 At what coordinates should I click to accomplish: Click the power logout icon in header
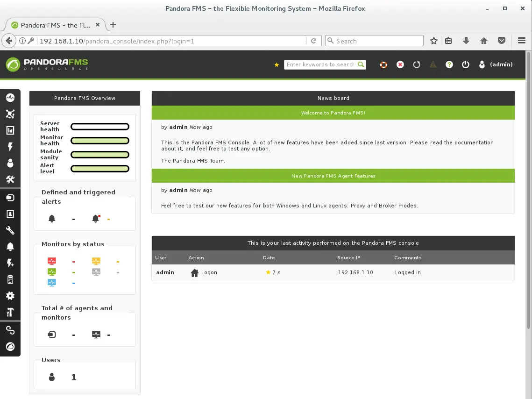[466, 64]
